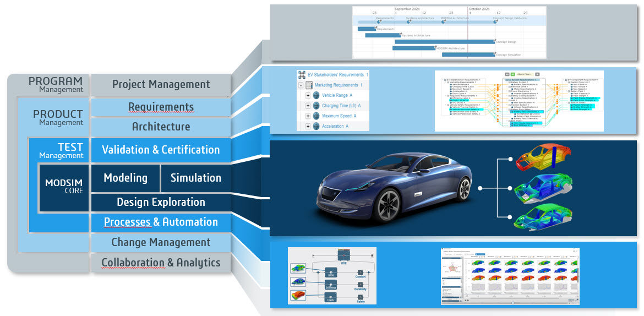The image size is (644, 316).
Task: Click the Crash node in the process flow
Action: (x=331, y=298)
